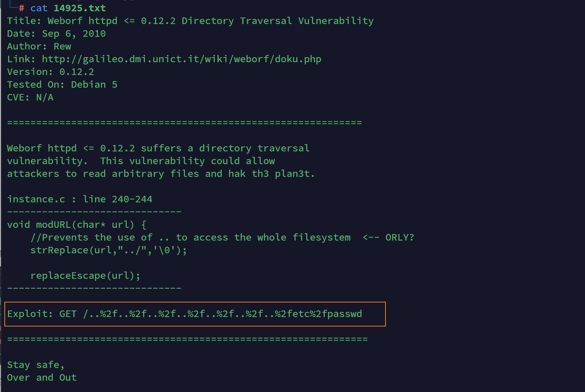
Task: Click the 'replaceEscape(url);' line
Action: [86, 276]
